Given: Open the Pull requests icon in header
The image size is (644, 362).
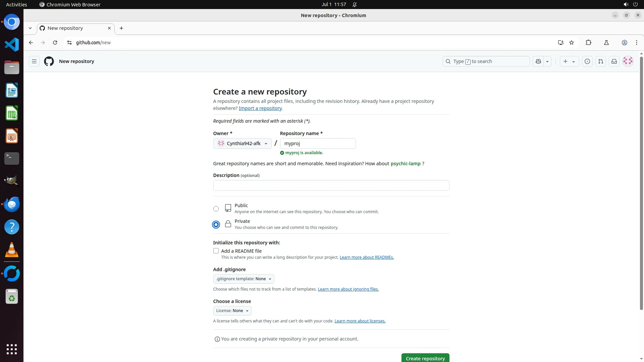Looking at the screenshot, I should point(601,61).
